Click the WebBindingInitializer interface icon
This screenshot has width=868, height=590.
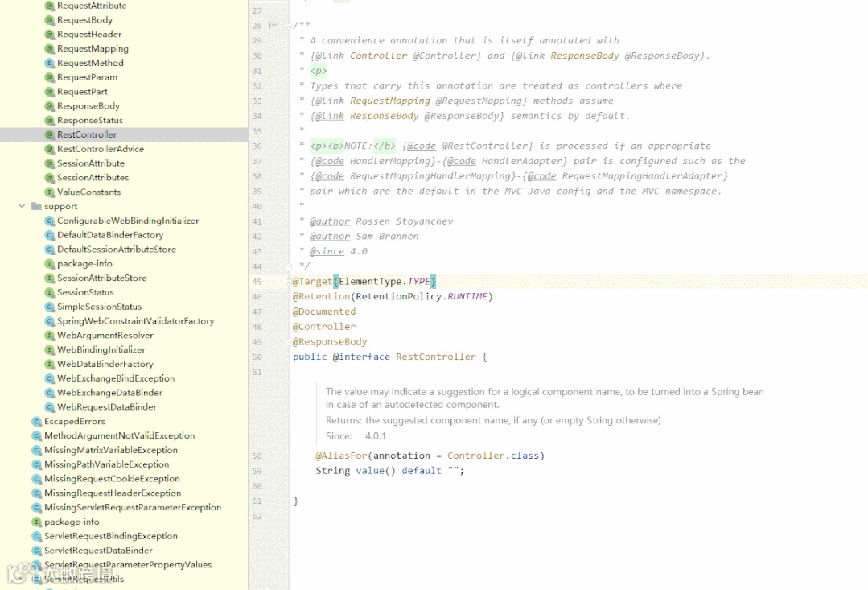[49, 350]
